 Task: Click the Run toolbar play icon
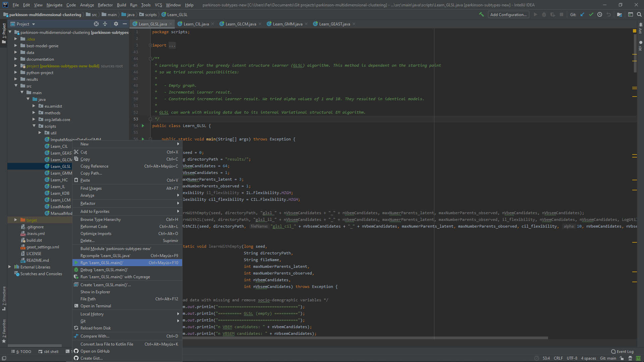coord(535,14)
